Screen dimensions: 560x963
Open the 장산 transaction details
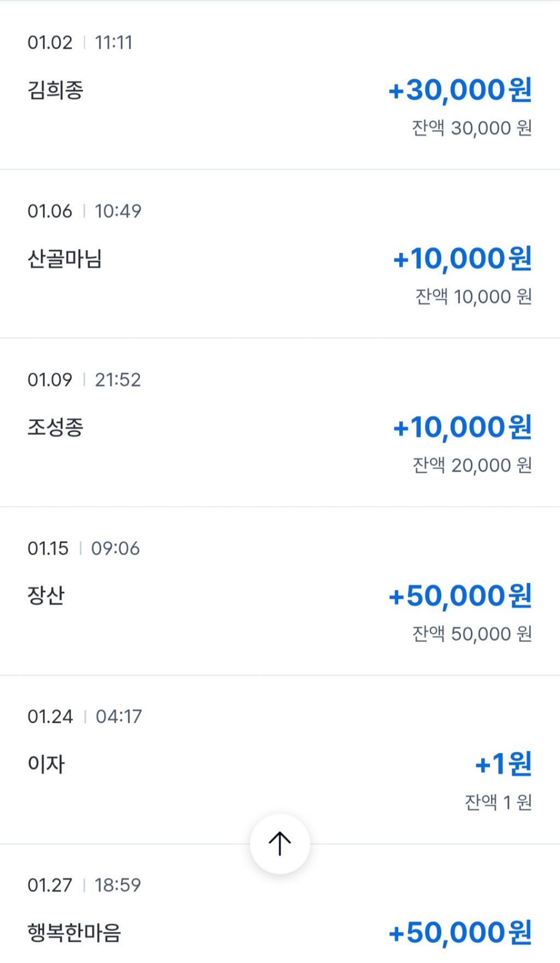pyautogui.click(x=46, y=595)
